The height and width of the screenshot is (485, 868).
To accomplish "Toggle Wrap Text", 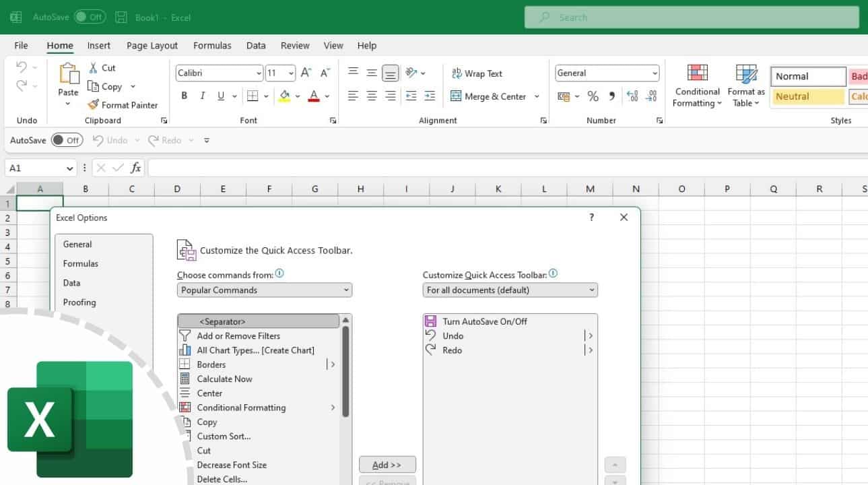I will [x=477, y=73].
